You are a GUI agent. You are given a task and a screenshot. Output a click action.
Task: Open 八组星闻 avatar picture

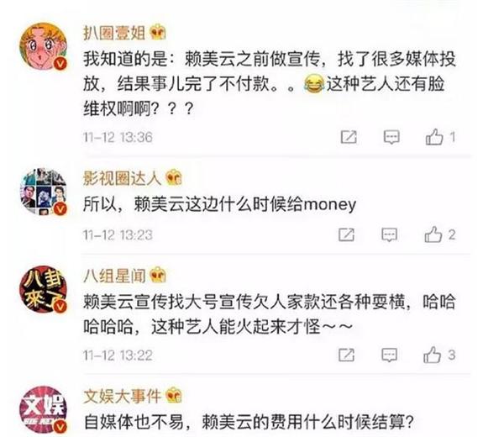44,289
